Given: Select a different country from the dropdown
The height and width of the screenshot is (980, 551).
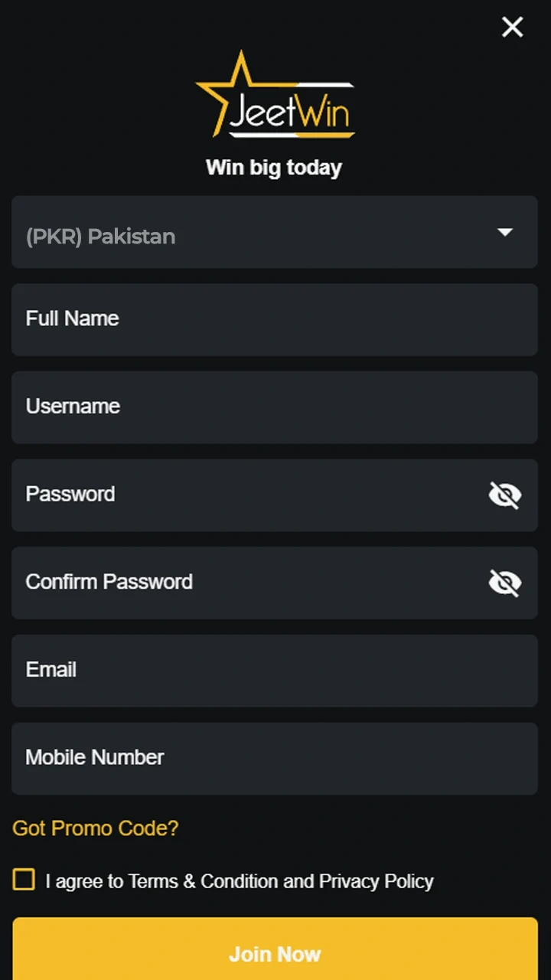Looking at the screenshot, I should click(x=274, y=232).
